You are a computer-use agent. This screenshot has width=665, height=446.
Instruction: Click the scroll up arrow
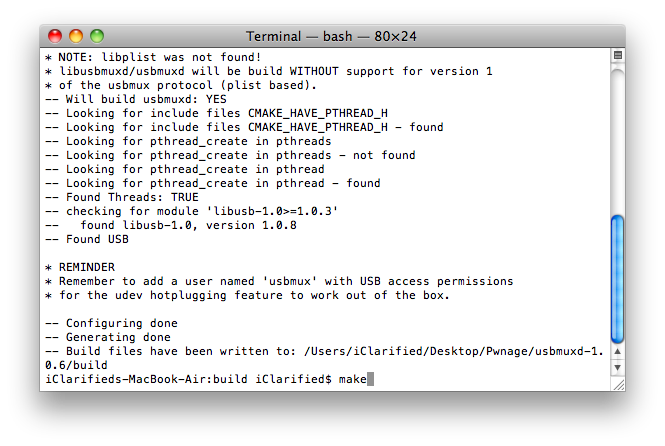tap(617, 353)
